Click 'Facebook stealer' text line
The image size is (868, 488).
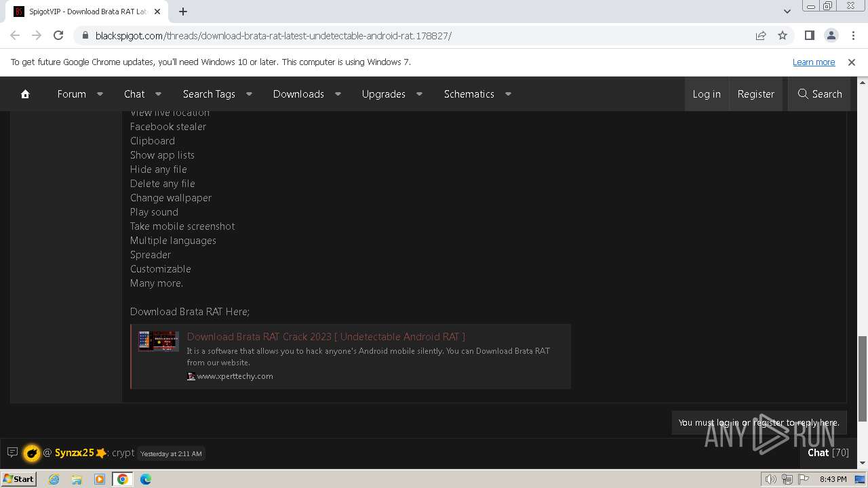168,127
